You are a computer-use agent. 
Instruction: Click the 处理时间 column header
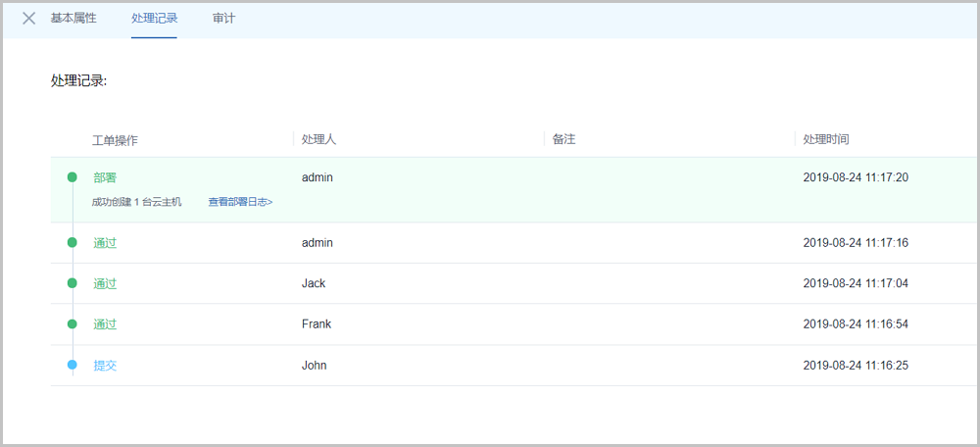pyautogui.click(x=826, y=140)
